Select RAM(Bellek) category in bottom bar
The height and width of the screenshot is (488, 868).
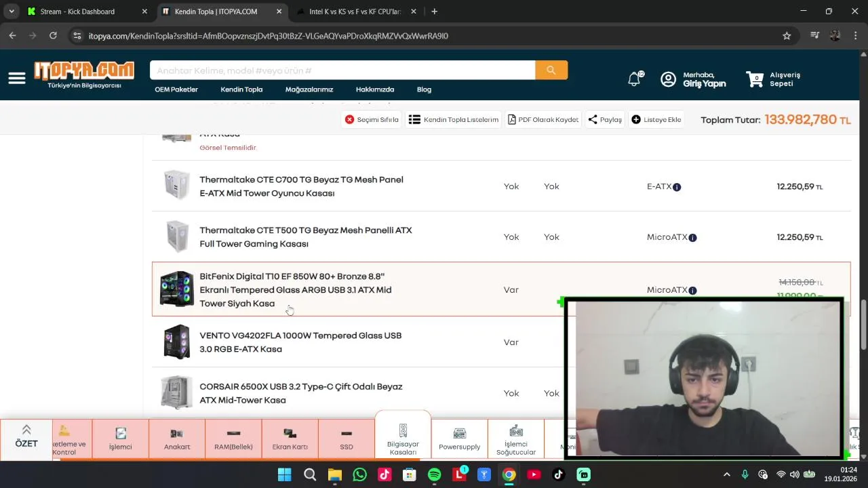233,439
